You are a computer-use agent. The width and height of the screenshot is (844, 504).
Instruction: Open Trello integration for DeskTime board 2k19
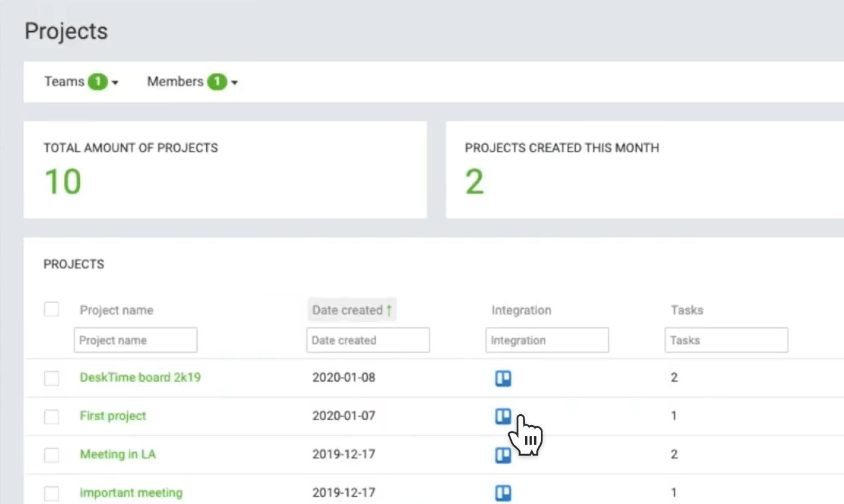(503, 378)
